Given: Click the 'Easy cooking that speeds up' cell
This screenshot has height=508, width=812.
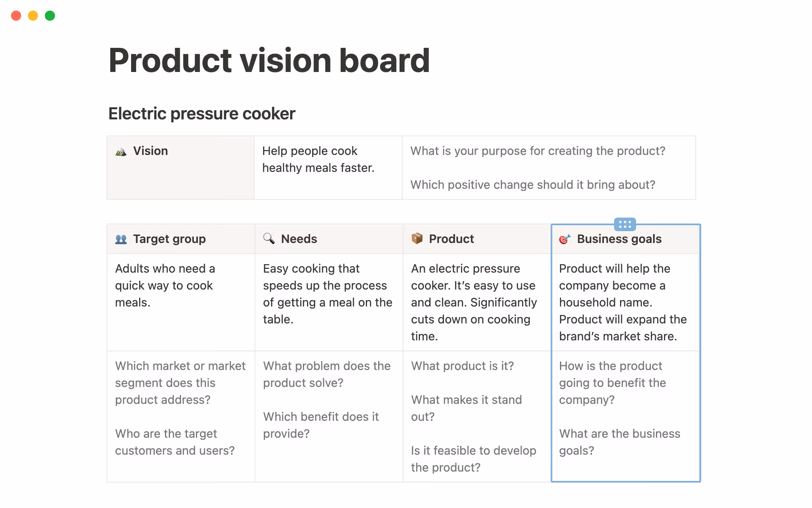Looking at the screenshot, I should (x=327, y=294).
